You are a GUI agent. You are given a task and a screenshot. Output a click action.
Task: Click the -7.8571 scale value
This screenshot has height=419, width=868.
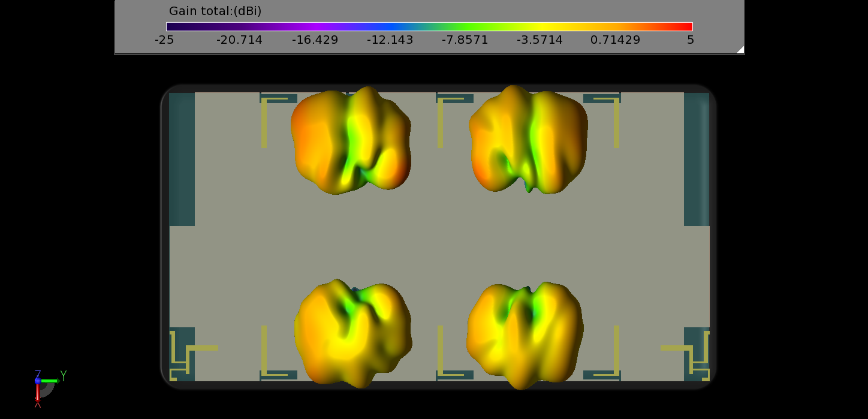pyautogui.click(x=465, y=40)
